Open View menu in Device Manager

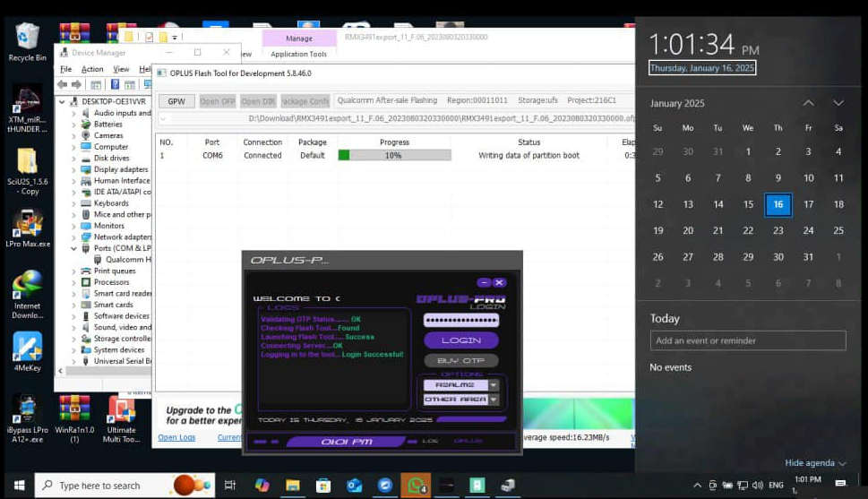pos(121,69)
